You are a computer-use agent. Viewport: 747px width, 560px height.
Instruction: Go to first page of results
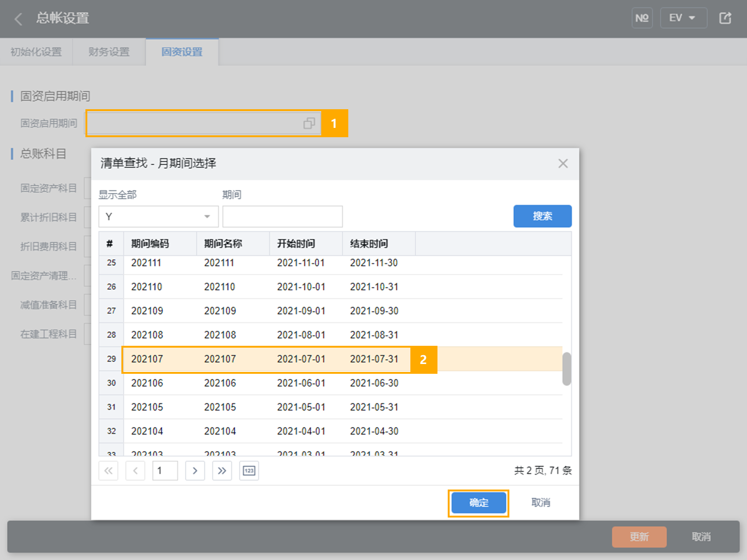108,470
